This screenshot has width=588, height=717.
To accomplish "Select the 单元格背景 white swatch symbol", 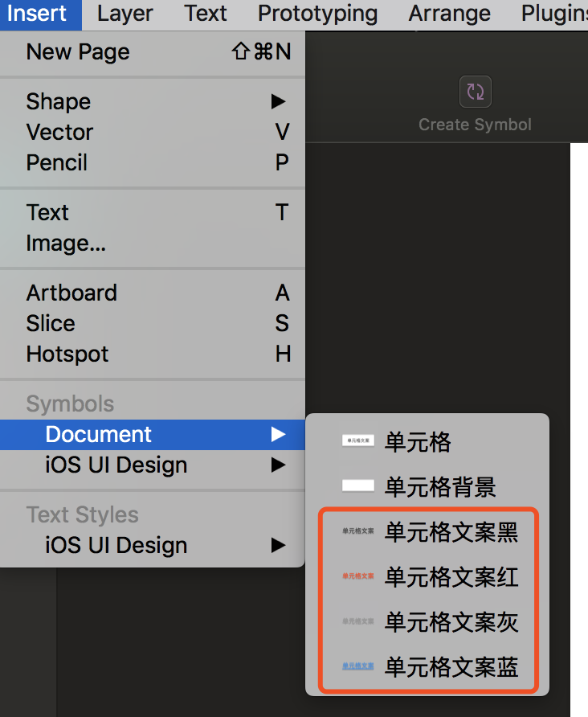I will coord(357,486).
